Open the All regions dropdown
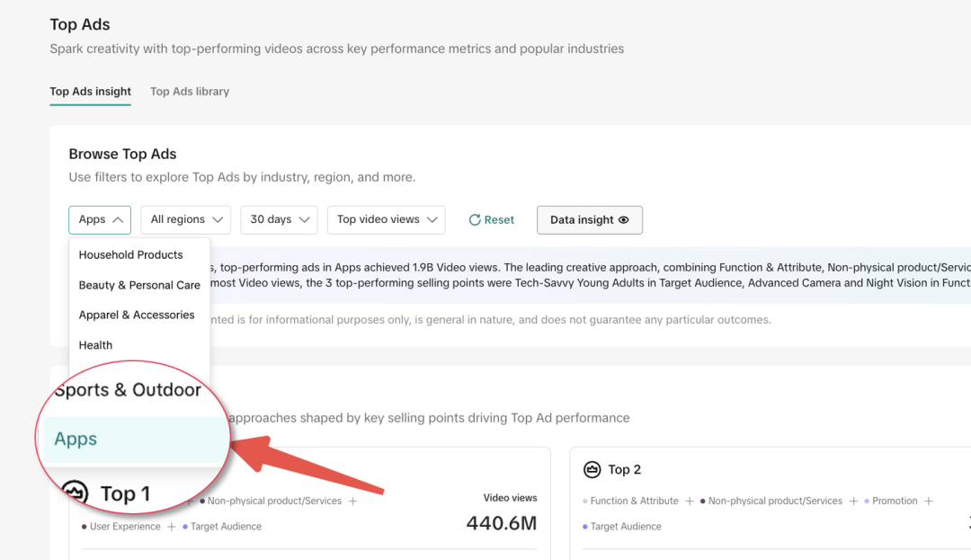The image size is (971, 560). (x=185, y=220)
